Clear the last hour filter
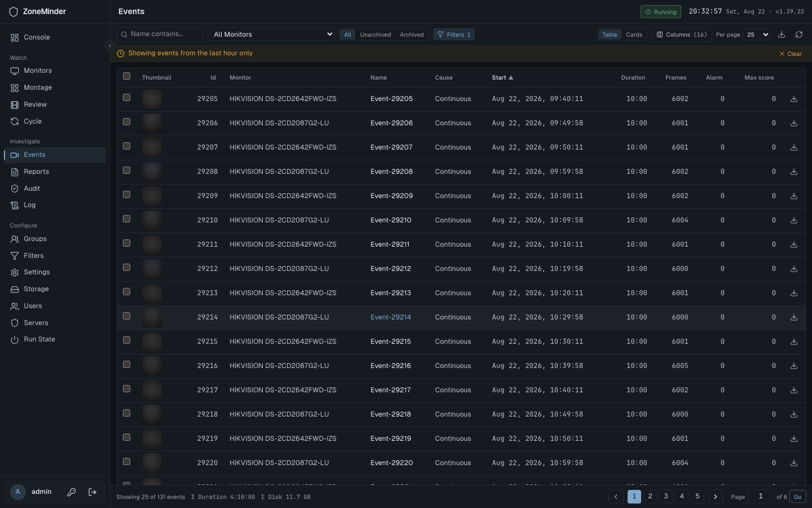812x508 pixels. [791, 54]
